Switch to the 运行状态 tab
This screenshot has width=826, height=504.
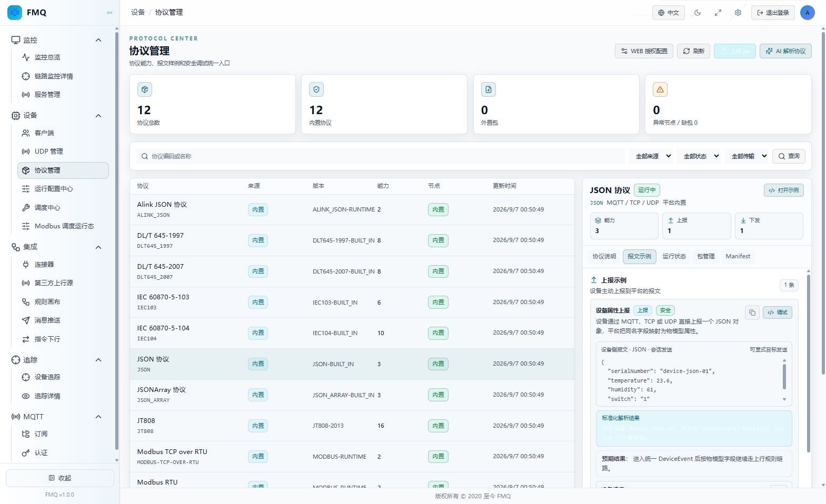674,256
